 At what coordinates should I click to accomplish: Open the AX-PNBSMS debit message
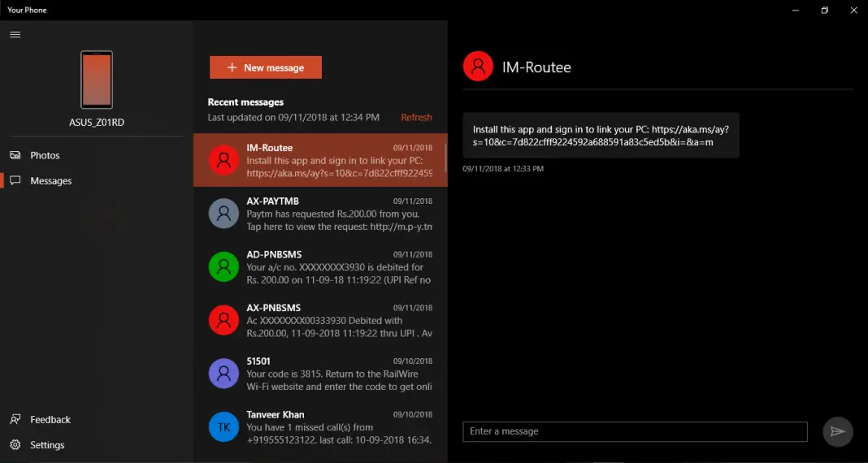pyautogui.click(x=339, y=320)
